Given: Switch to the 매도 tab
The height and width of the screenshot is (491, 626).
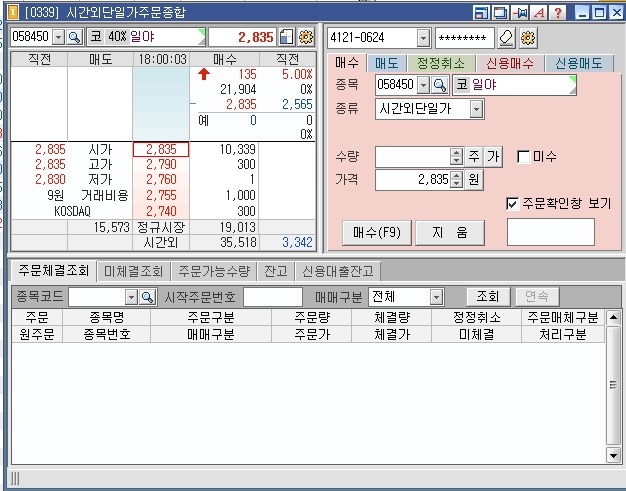Looking at the screenshot, I should pyautogui.click(x=386, y=63).
